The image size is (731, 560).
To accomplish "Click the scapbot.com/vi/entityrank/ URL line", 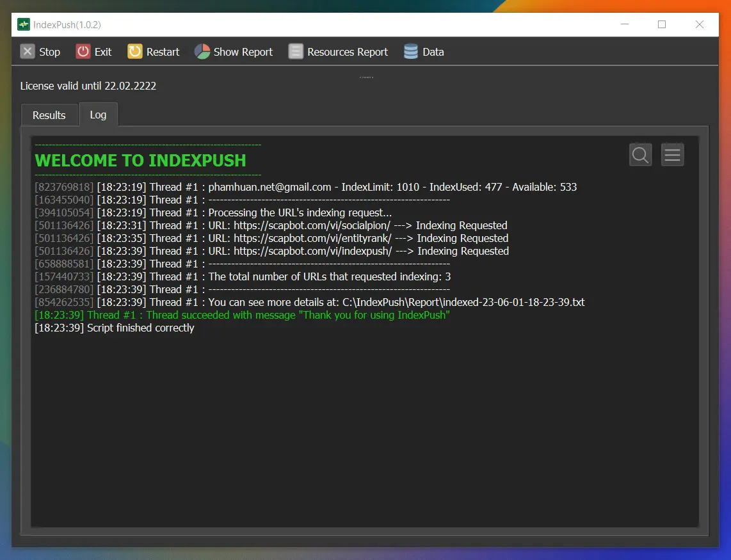I will point(272,238).
